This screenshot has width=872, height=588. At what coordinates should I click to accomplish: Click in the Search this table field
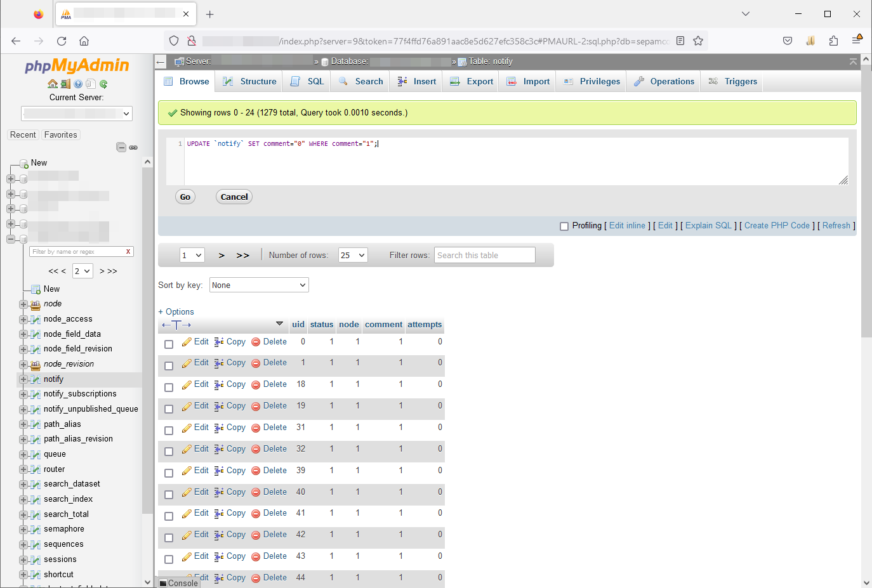[485, 255]
